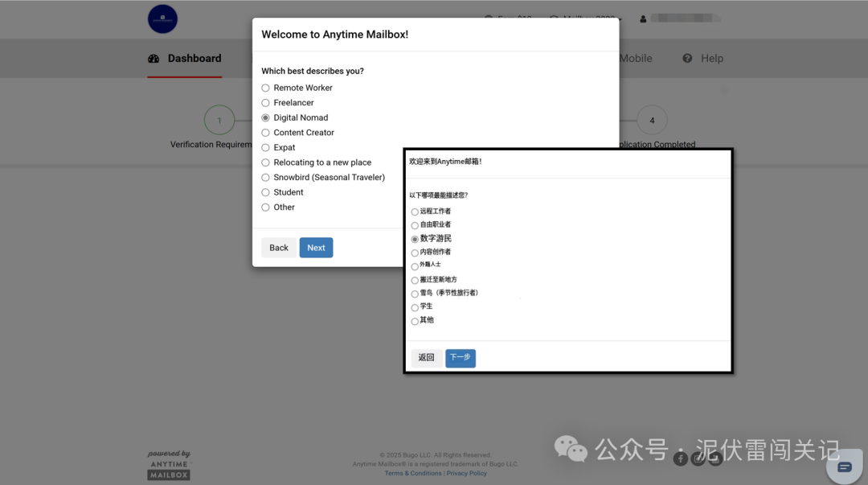The height and width of the screenshot is (485, 868).
Task: Click step 4 circle Application Completed
Action: point(652,121)
